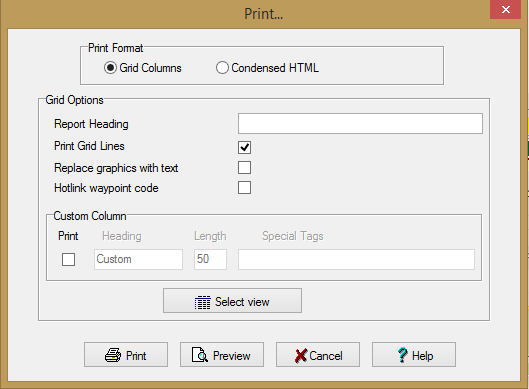This screenshot has width=529, height=389.
Task: Click the grid icon on Select view
Action: click(202, 302)
